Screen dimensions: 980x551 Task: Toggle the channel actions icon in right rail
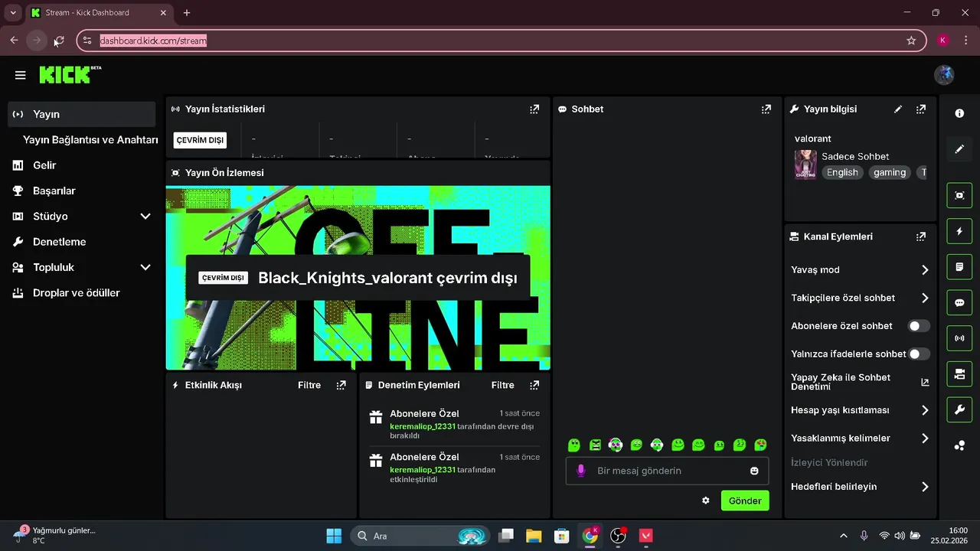tap(959, 374)
